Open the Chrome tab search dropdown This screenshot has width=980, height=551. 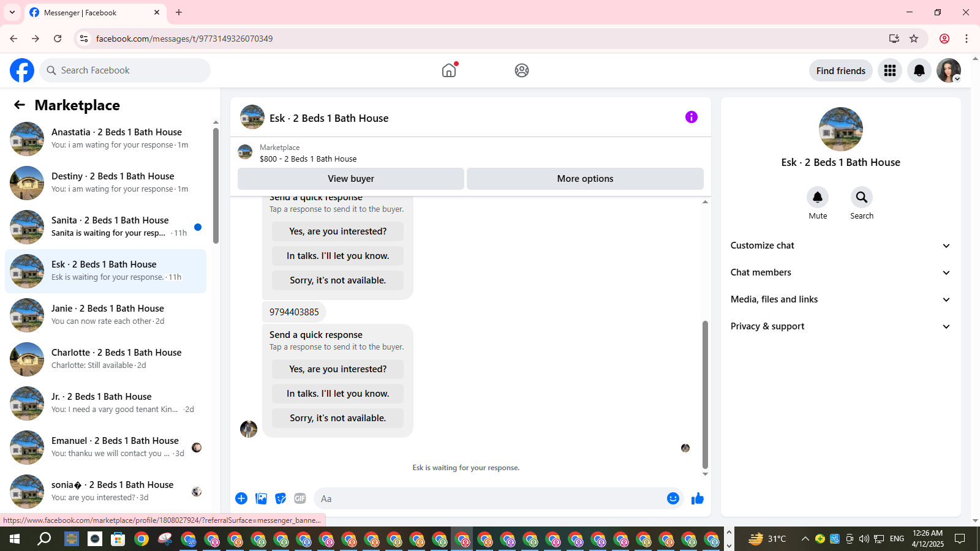click(x=12, y=12)
